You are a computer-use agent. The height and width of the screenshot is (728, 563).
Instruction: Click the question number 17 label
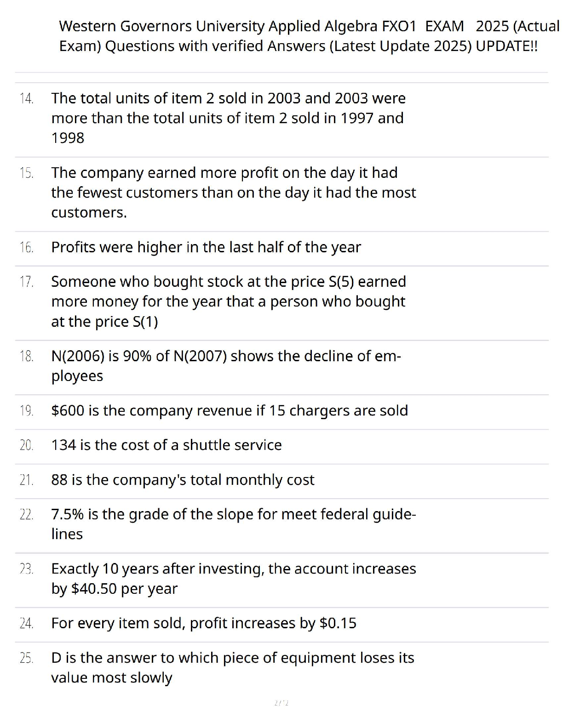pos(27,282)
